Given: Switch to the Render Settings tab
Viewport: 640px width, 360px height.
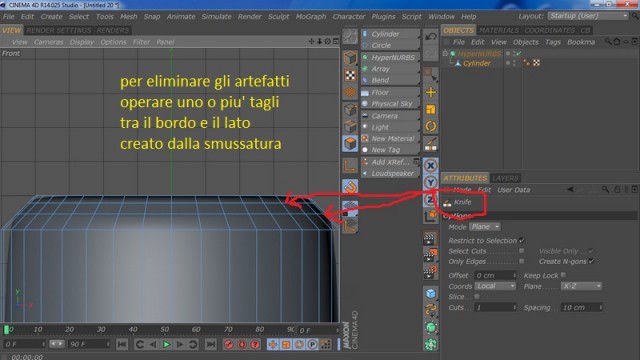Looking at the screenshot, I should 59,30.
